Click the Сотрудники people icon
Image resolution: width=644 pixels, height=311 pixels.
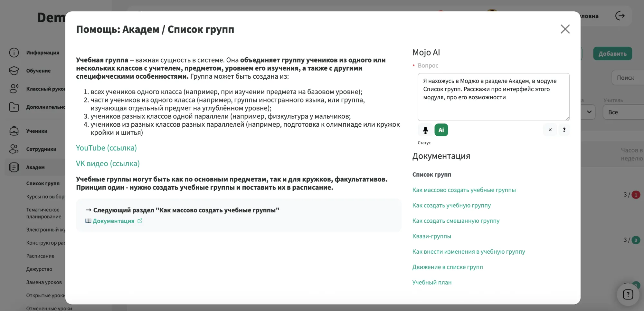click(14, 149)
